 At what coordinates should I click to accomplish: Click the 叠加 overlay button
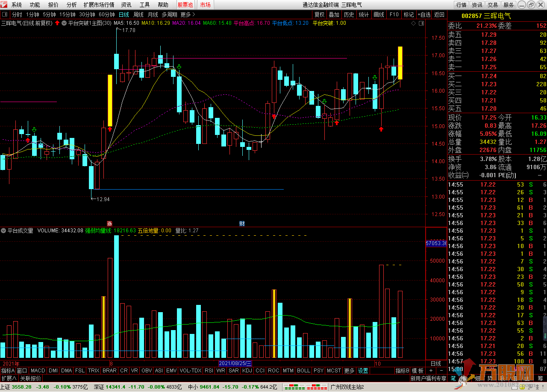(x=334, y=15)
